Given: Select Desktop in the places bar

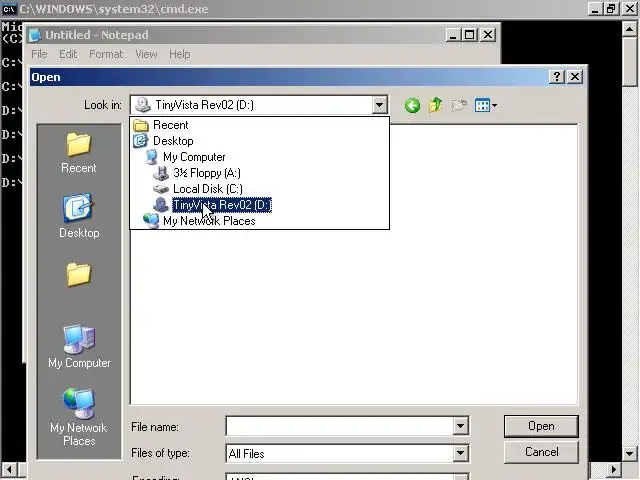Looking at the screenshot, I should pyautogui.click(x=79, y=216).
